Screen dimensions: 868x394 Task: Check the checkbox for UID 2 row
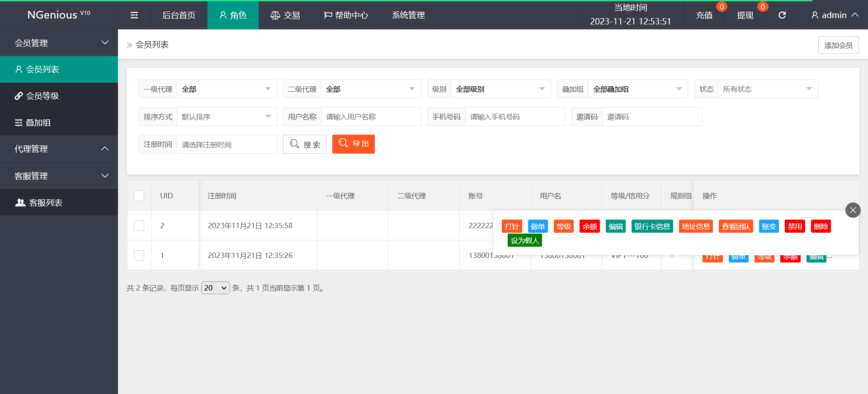click(x=139, y=225)
